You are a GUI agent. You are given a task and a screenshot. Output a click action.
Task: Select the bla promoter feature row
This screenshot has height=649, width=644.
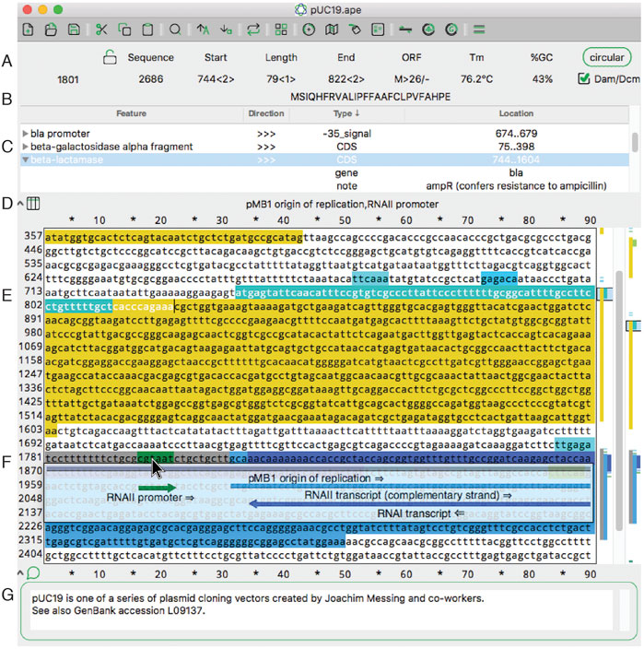[324, 134]
